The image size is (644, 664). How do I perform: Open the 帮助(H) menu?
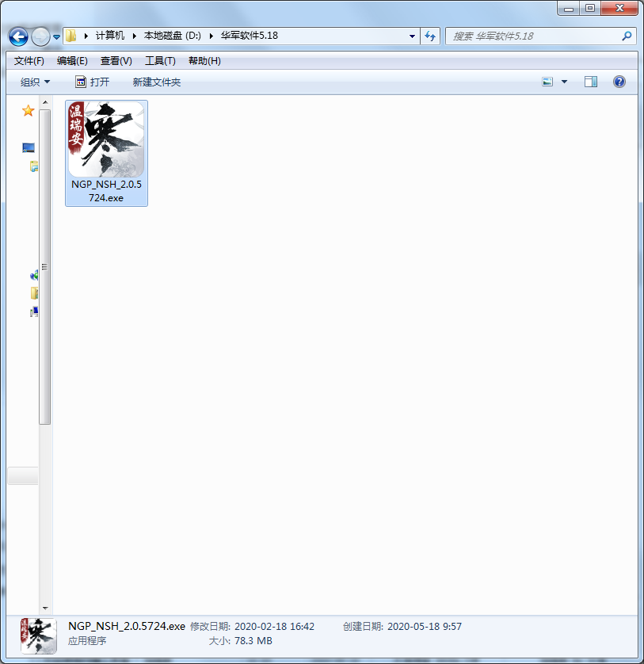pyautogui.click(x=204, y=61)
